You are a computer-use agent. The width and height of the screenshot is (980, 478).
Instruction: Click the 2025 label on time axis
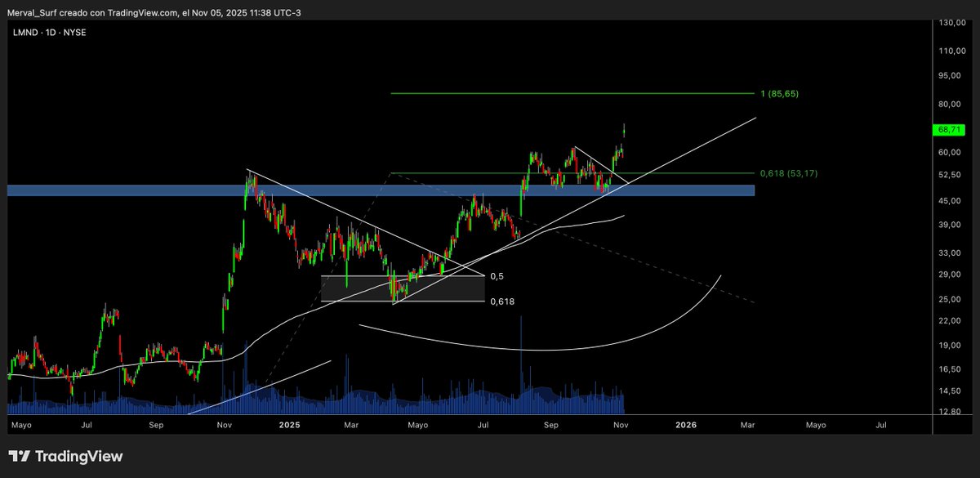click(291, 425)
